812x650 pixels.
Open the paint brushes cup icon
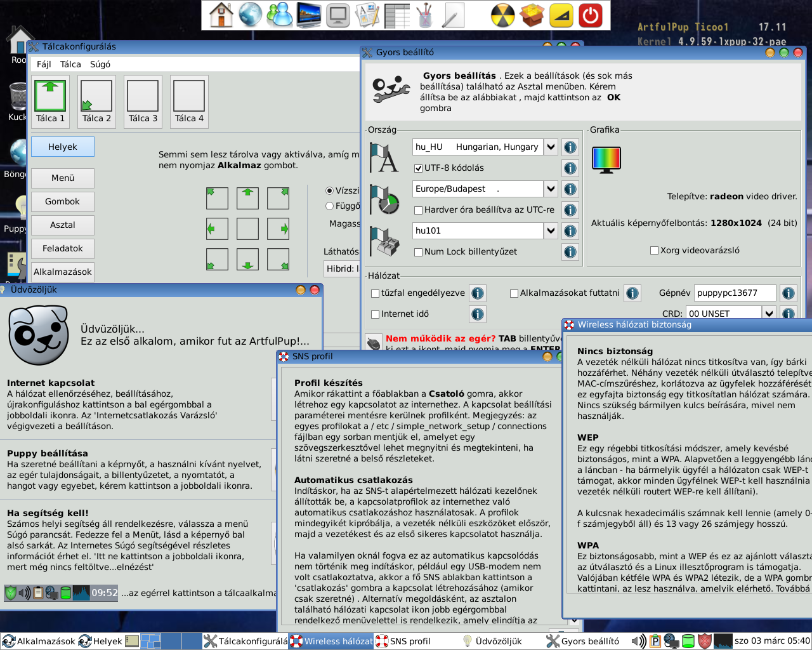[x=426, y=15]
